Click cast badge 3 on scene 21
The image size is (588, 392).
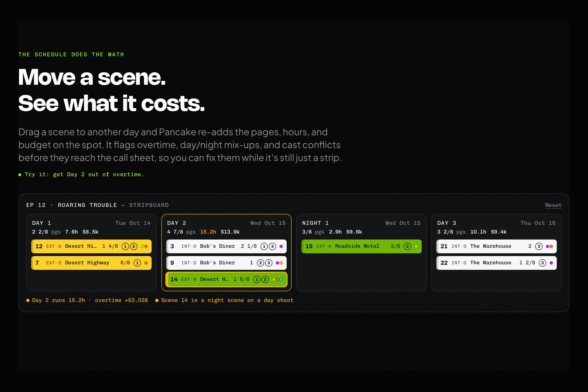(x=538, y=246)
